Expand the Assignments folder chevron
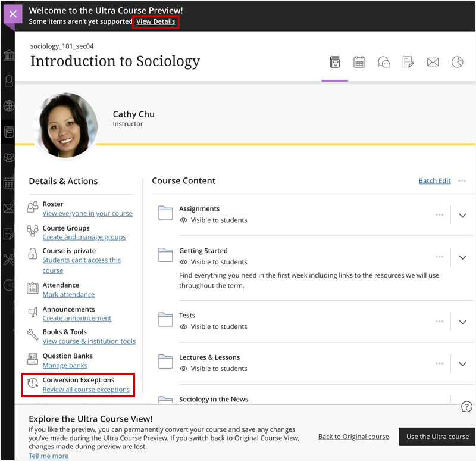Image resolution: width=476 pixels, height=461 pixels. tap(463, 216)
